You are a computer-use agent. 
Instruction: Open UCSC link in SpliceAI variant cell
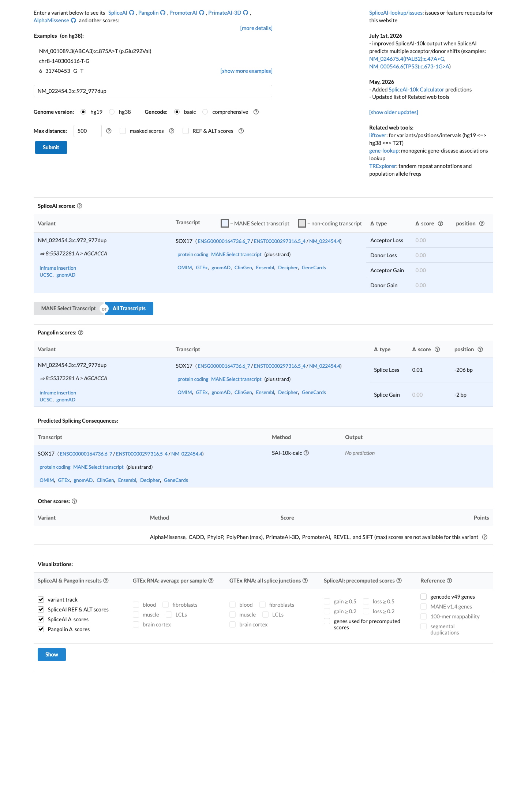coord(46,275)
